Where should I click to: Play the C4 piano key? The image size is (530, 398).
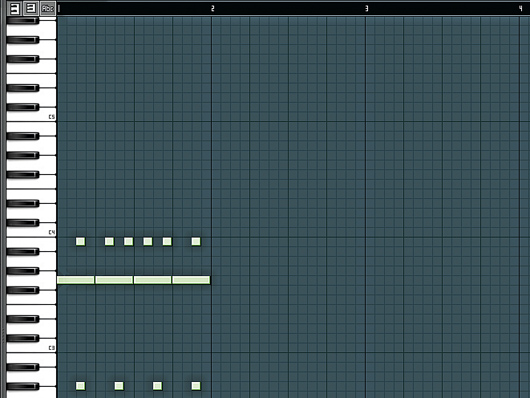pyautogui.click(x=31, y=232)
